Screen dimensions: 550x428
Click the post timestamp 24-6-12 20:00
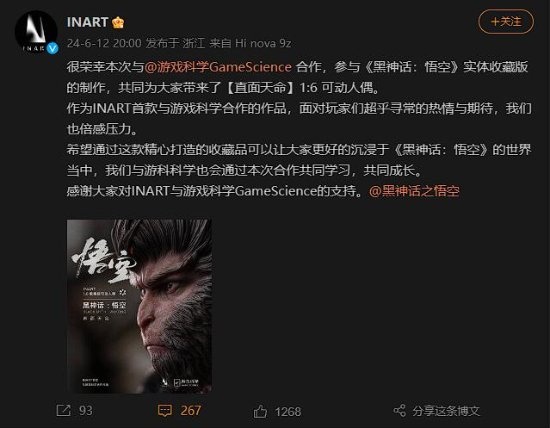tap(104, 43)
